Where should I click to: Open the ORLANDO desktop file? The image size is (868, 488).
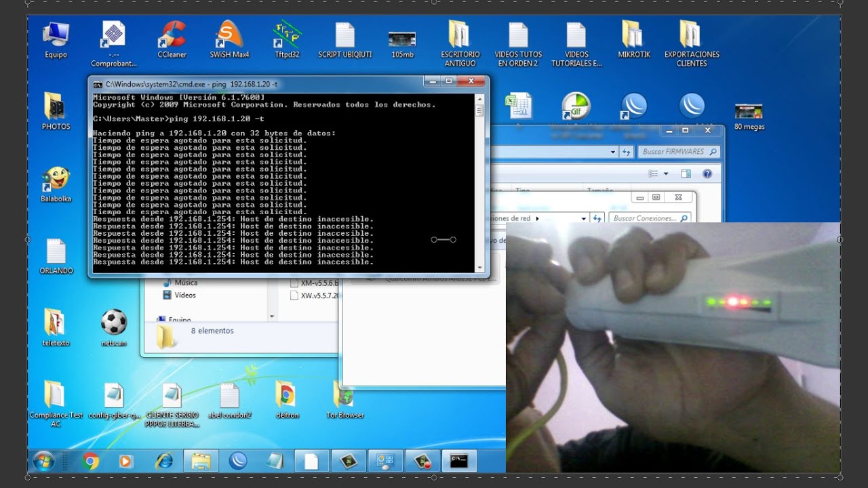[x=56, y=256]
